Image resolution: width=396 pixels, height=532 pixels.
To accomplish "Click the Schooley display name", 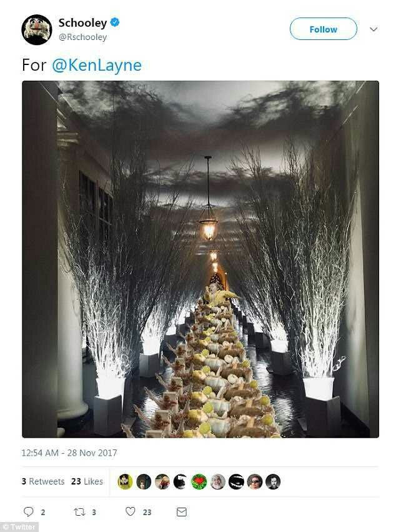I will click(82, 23).
